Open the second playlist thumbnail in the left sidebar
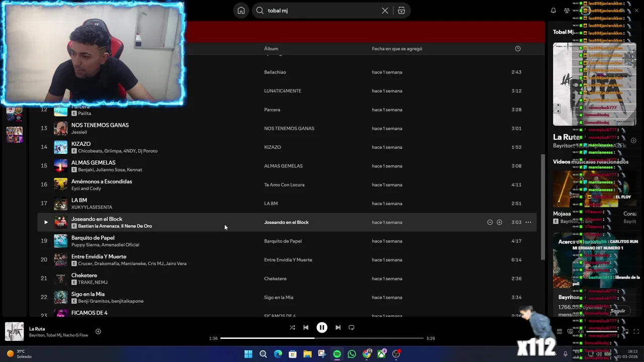644x362 pixels. click(x=14, y=135)
